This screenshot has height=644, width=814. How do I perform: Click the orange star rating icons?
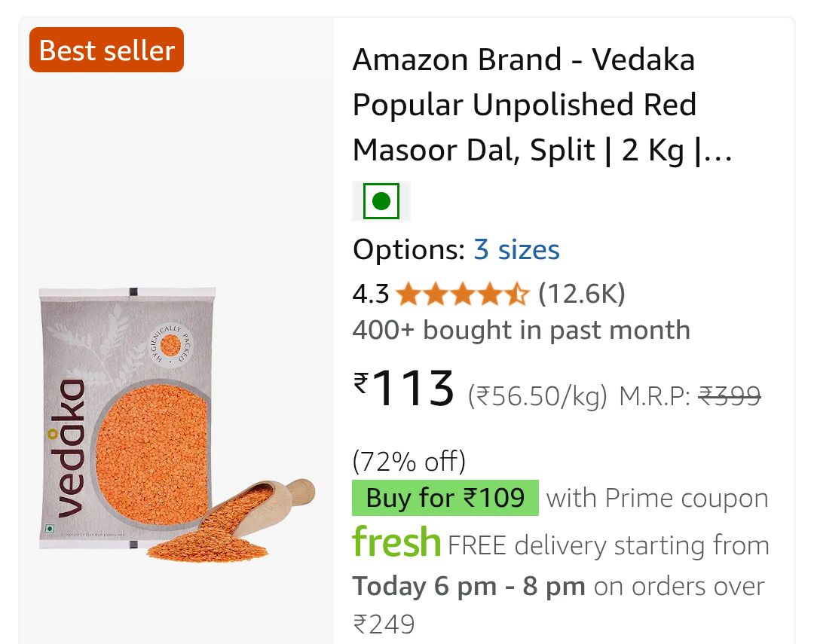tap(463, 294)
